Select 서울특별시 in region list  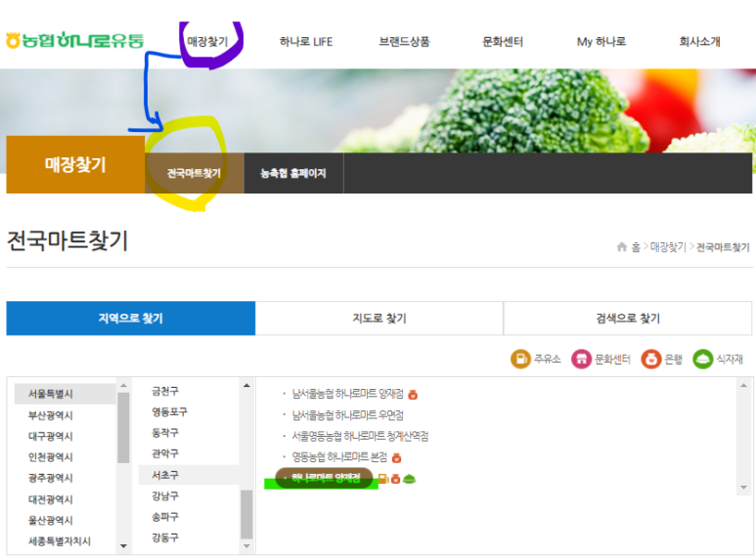[x=66, y=394]
